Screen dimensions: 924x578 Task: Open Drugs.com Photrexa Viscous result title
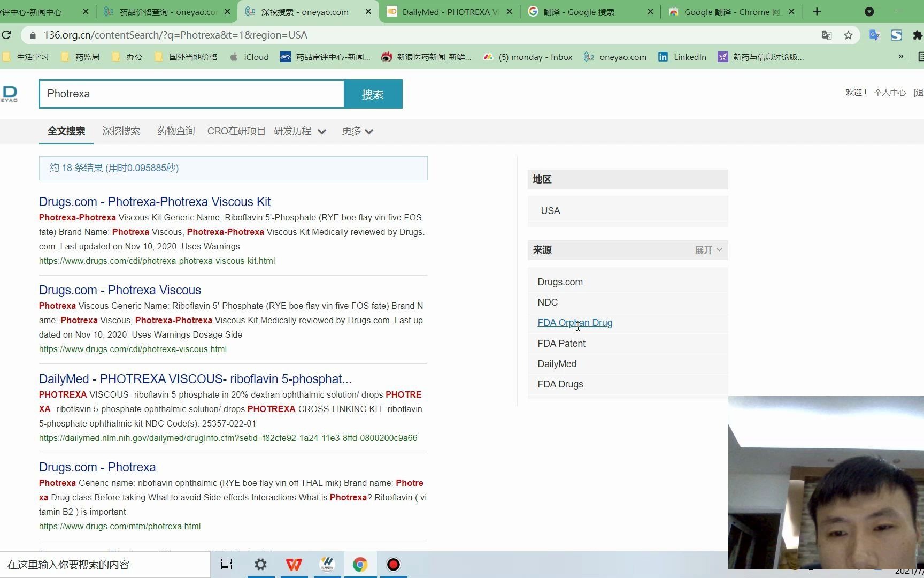(x=120, y=290)
